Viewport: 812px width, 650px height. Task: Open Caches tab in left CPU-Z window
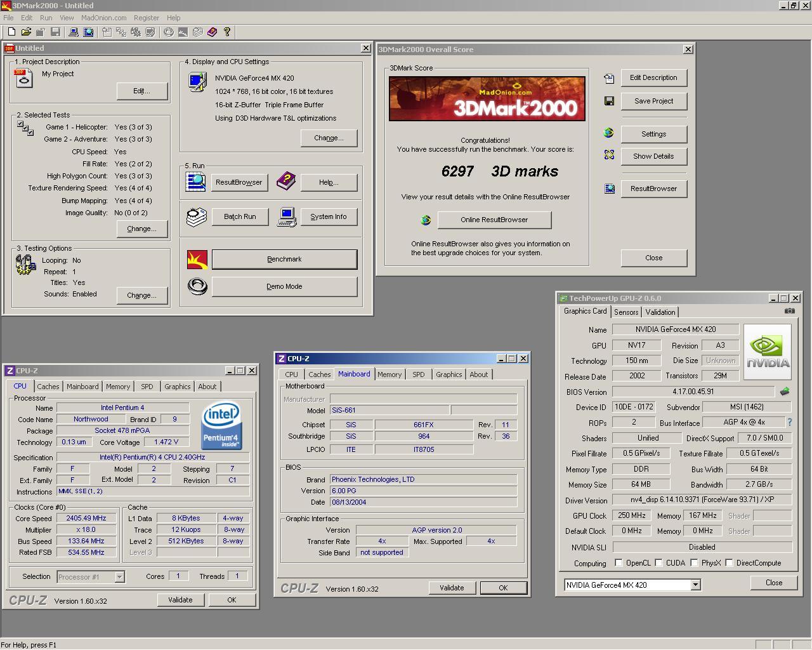coord(48,387)
